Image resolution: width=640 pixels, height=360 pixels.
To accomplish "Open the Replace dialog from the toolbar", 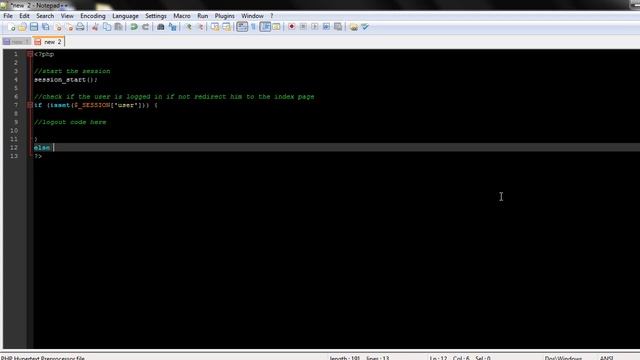I will (x=173, y=27).
